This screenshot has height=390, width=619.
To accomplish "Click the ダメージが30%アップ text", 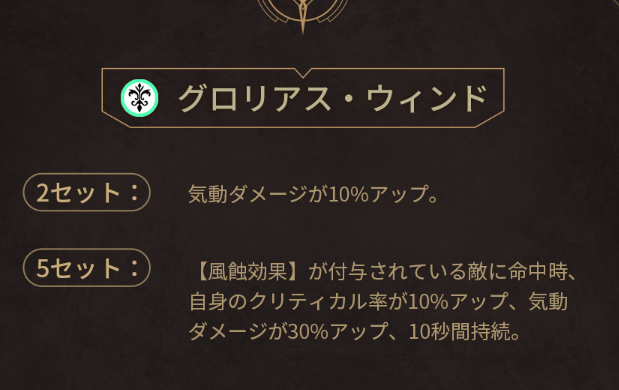I will (288, 332).
